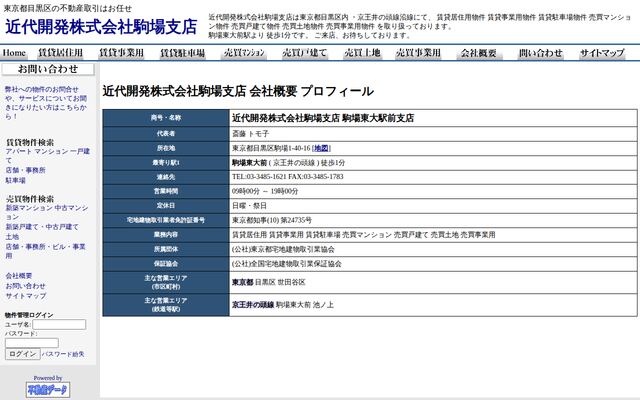The width and height of the screenshot is (640, 400).
Task: Open the sidebar サイトマップ link
Action: [26, 296]
